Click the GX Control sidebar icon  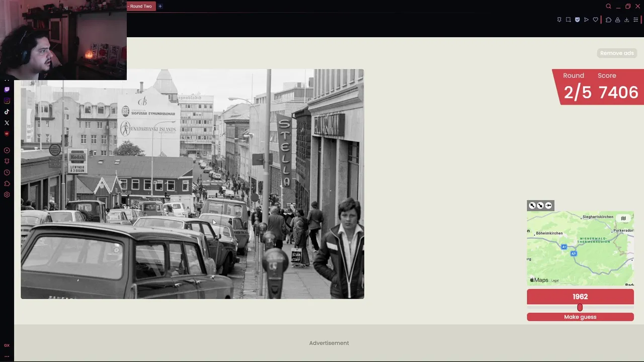click(x=7, y=345)
